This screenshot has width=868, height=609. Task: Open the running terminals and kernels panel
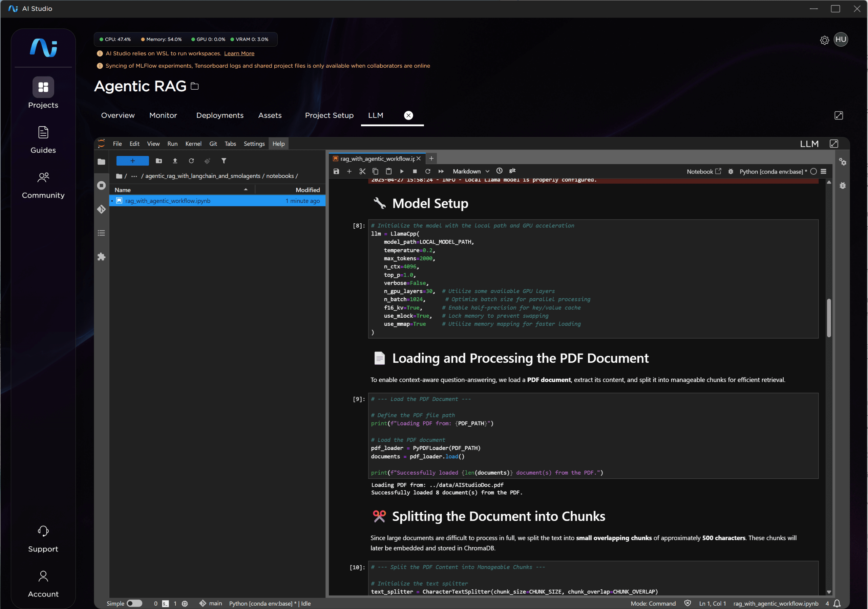click(101, 185)
